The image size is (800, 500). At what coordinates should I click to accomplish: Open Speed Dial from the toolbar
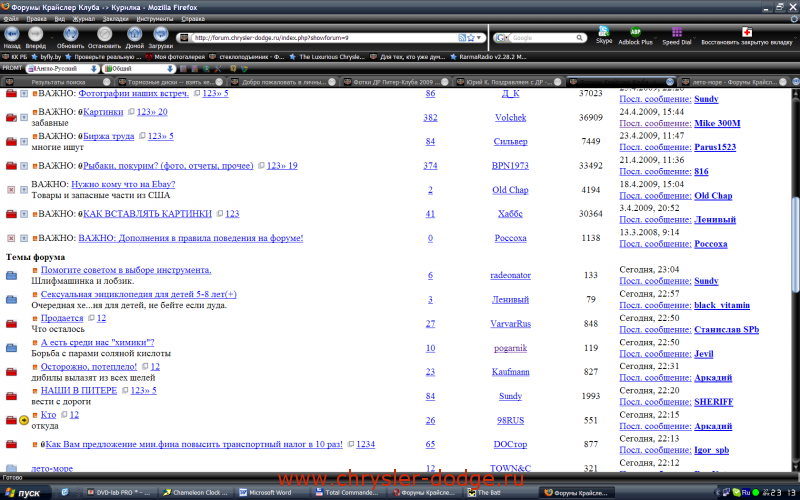click(x=677, y=37)
